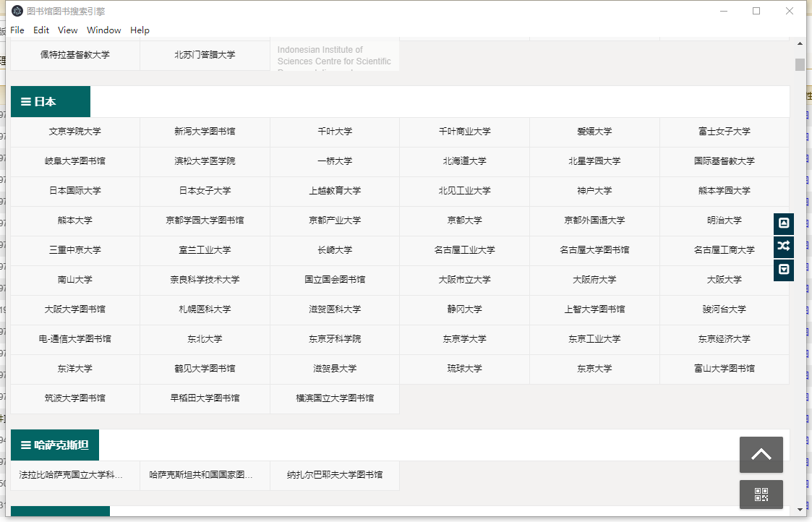Select the up-arrow square icon on the right
This screenshot has height=522, width=812.
pos(783,223)
